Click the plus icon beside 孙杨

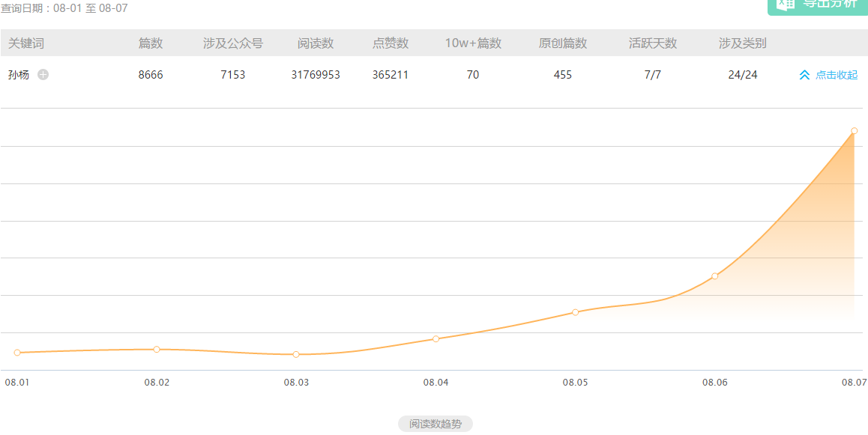click(43, 75)
